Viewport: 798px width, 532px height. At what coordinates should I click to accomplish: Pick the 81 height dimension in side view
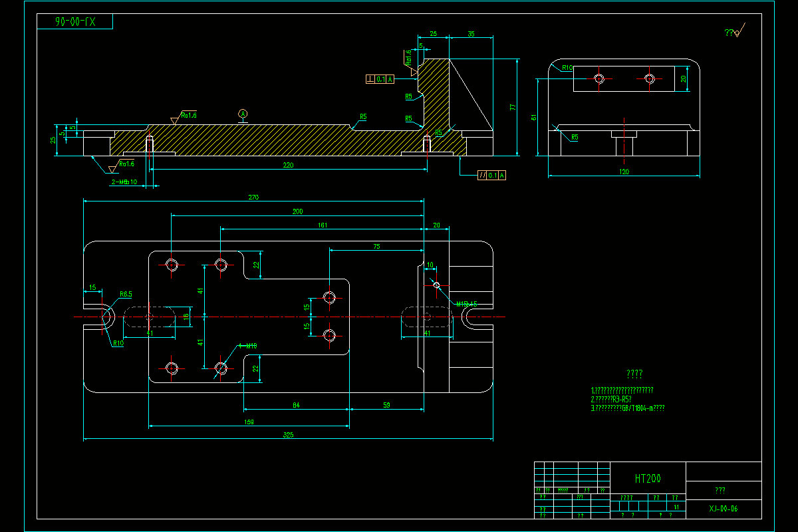point(533,117)
